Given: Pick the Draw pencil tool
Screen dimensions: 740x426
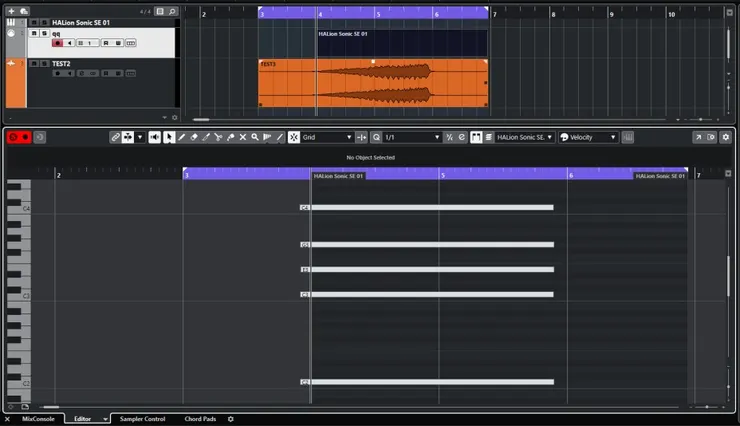Looking at the screenshot, I should 182,137.
